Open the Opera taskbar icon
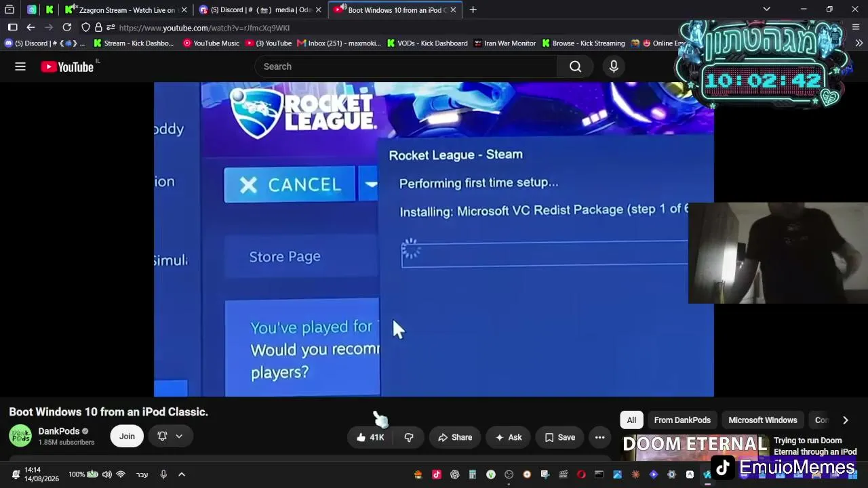 [581, 474]
